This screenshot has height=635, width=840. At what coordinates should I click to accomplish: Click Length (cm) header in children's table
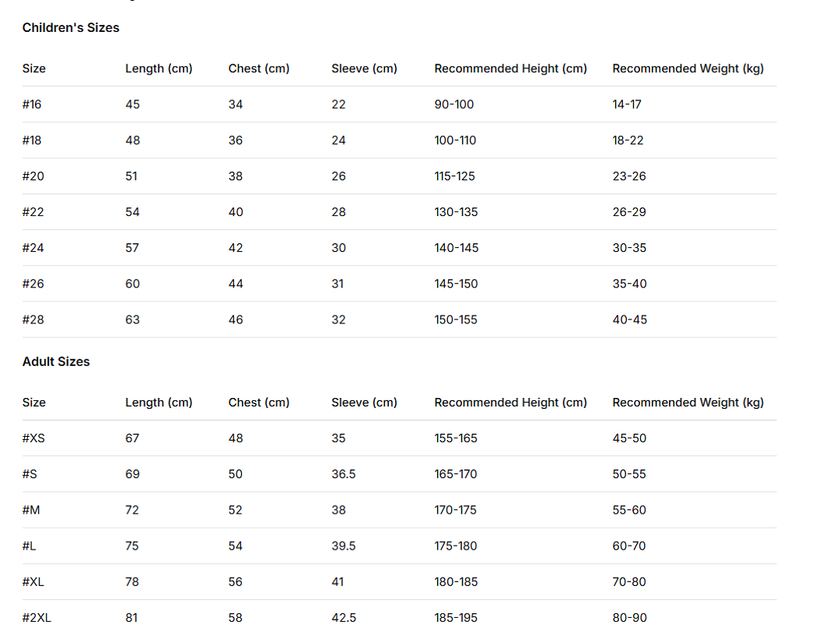click(x=159, y=68)
